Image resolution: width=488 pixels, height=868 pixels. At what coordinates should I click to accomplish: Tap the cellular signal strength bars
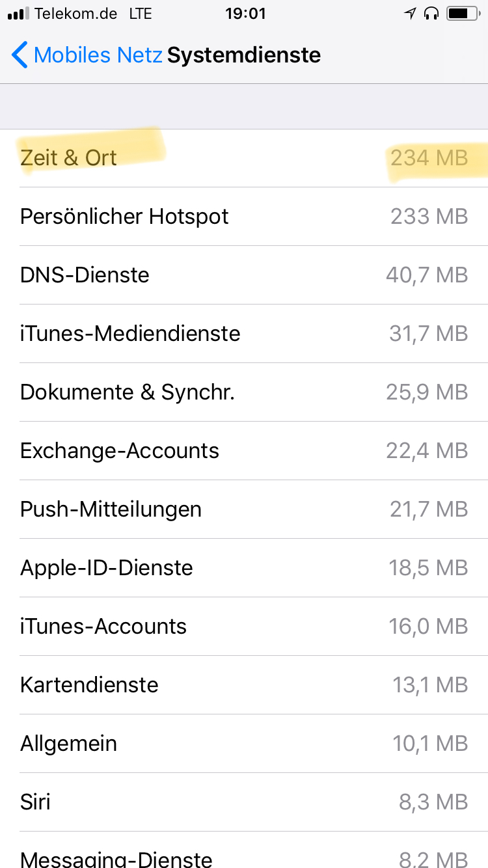click(18, 14)
